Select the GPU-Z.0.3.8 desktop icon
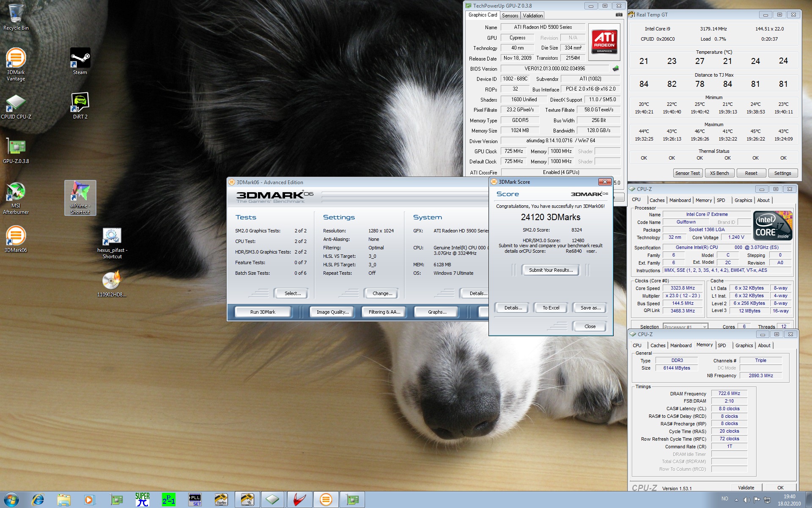This screenshot has width=812, height=508. tap(16, 151)
